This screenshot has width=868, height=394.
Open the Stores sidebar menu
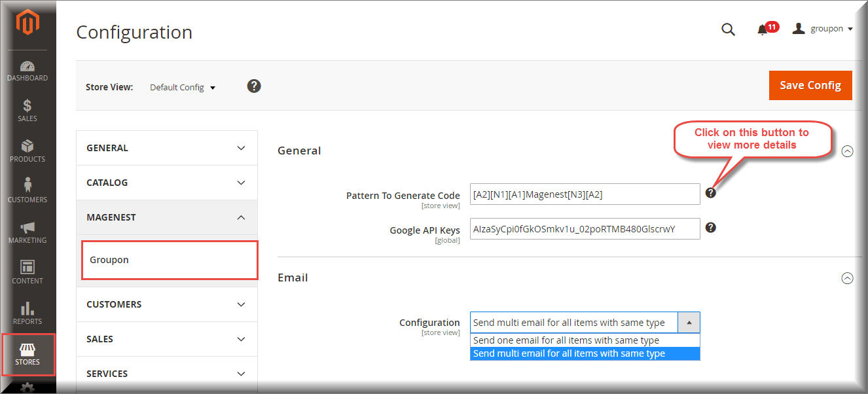pyautogui.click(x=27, y=355)
